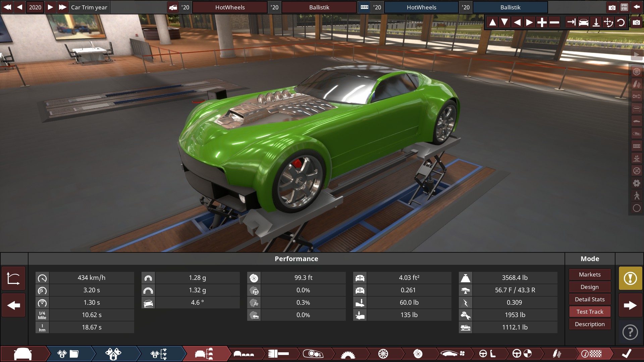This screenshot has width=644, height=362.
Task: Click the camera zoom in plus icon
Action: (x=541, y=22)
